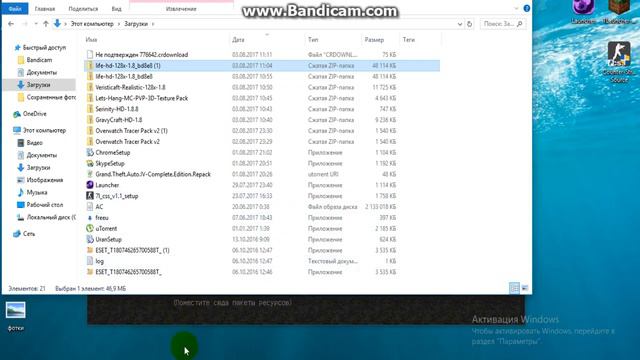Select Lets-Hang-MC-PVP-3D-Texture Pack zip icon

coord(90,98)
